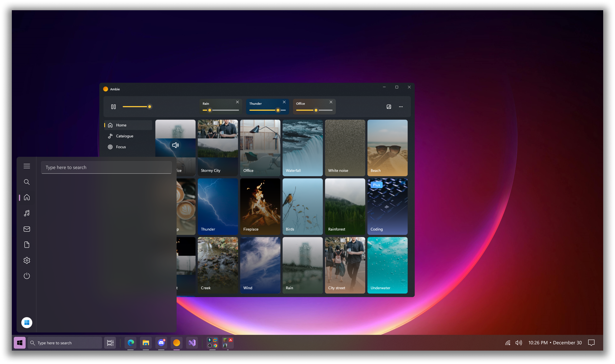Image resolution: width=615 pixels, height=364 pixels.
Task: Play the Rainforest sound
Action: coord(345,207)
